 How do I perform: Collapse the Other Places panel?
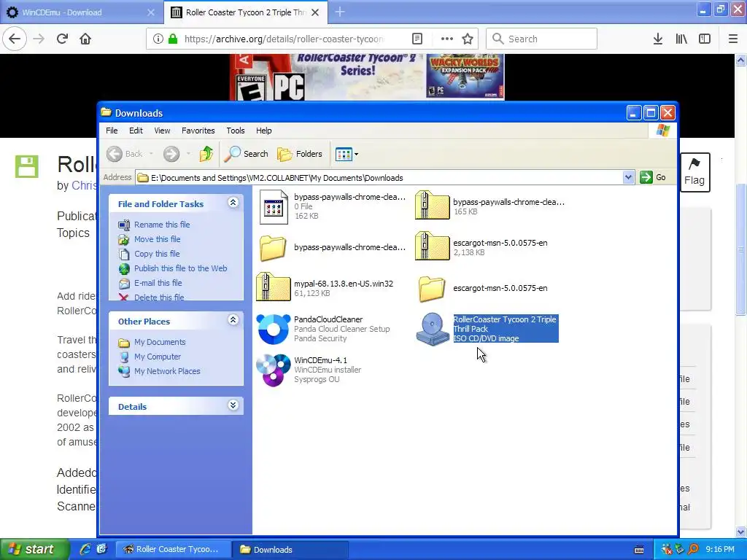pyautogui.click(x=233, y=320)
